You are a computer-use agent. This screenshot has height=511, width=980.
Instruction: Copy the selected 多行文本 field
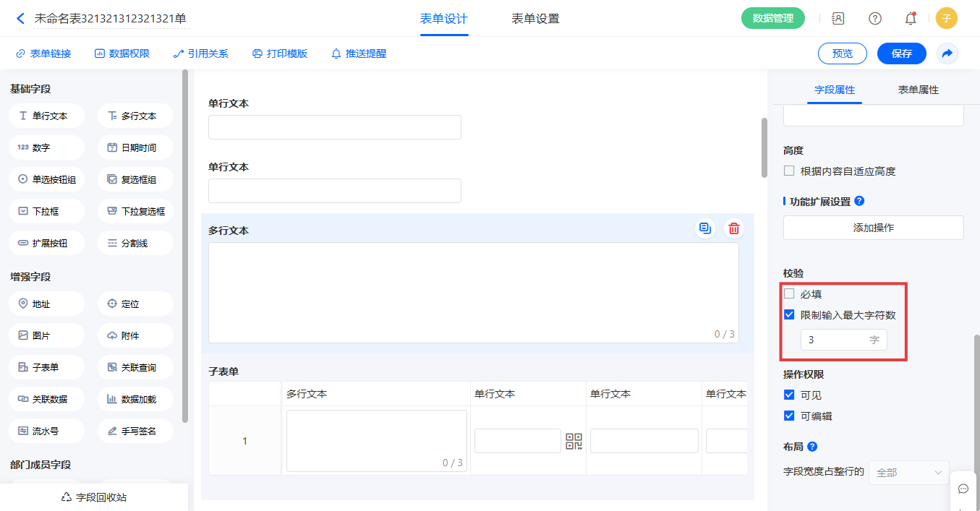tap(705, 228)
